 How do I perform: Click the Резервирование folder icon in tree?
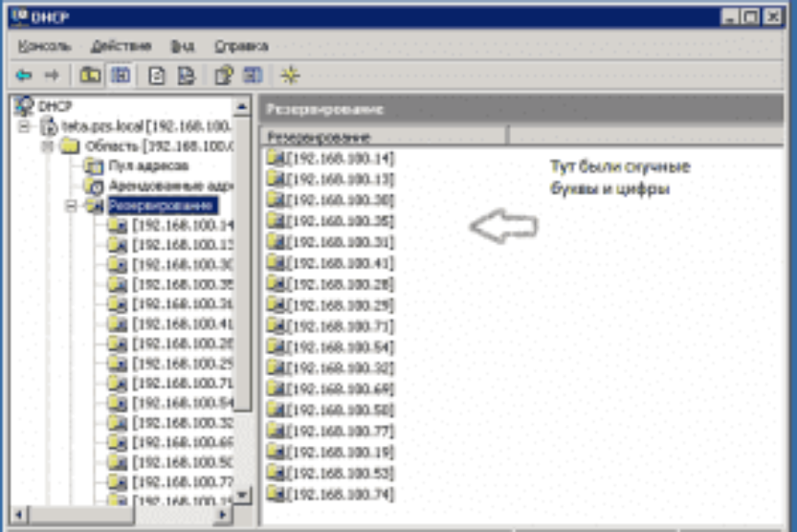point(95,206)
